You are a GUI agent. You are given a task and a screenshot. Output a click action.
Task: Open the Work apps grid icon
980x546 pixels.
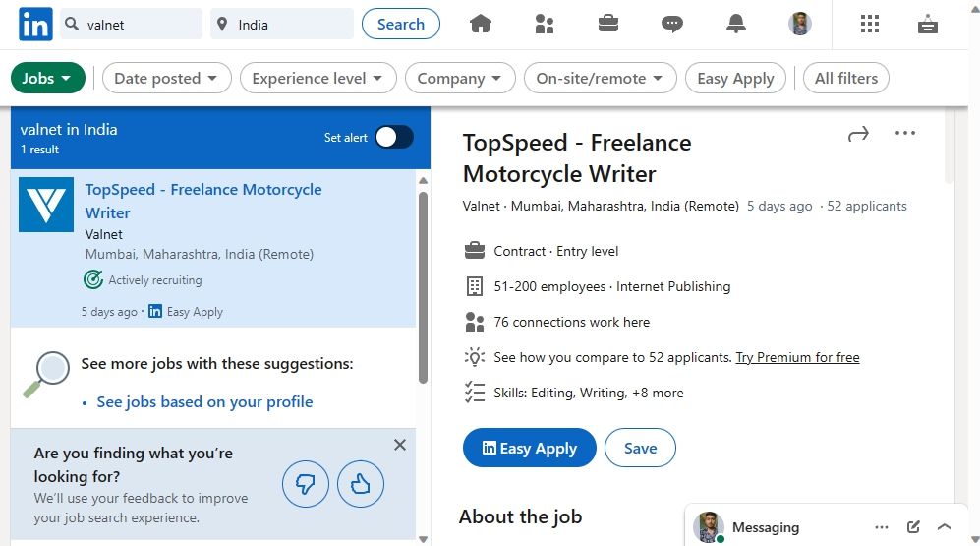870,25
